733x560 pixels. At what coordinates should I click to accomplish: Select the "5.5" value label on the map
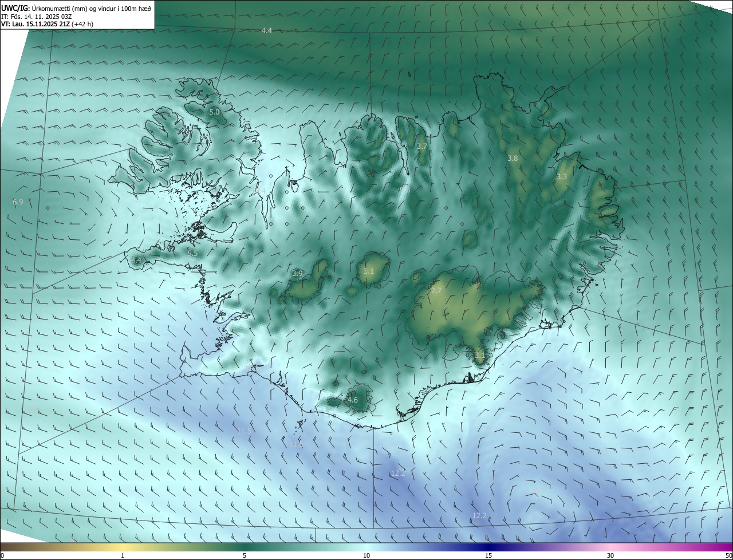[192, 253]
